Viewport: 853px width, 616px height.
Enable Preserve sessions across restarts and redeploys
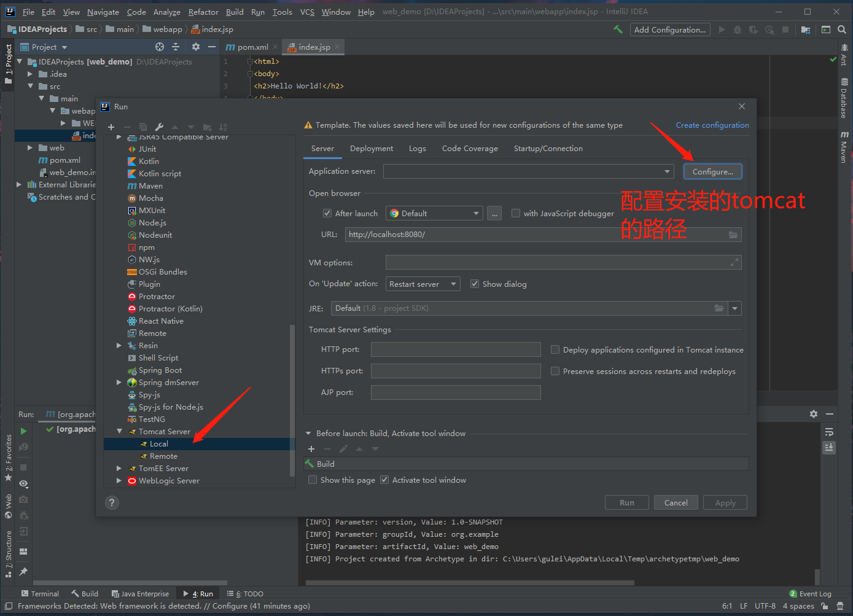(x=555, y=371)
